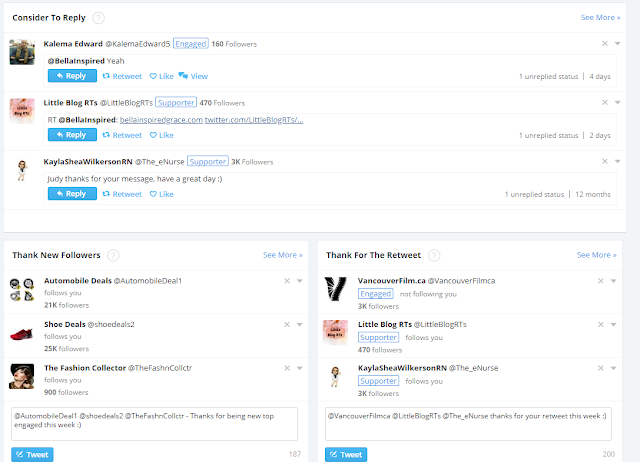This screenshot has height=462, width=640.
Task: Edit the retweet thank-you tweet text
Action: coord(468,424)
